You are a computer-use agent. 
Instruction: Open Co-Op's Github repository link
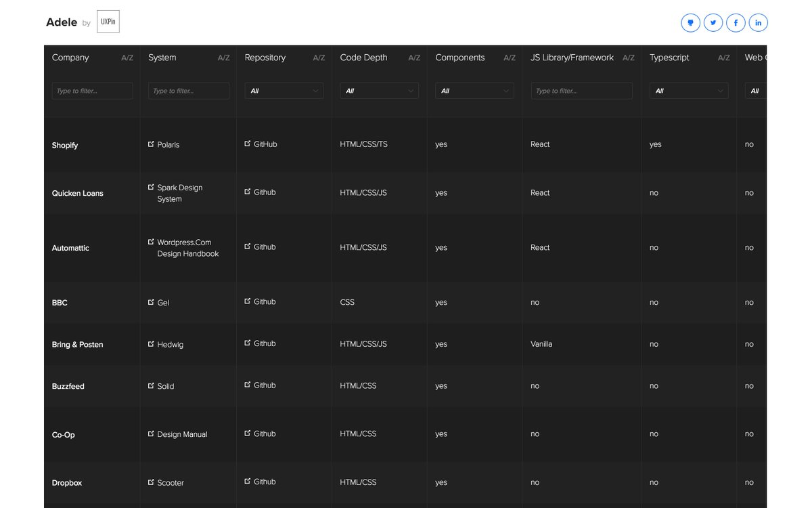click(265, 433)
